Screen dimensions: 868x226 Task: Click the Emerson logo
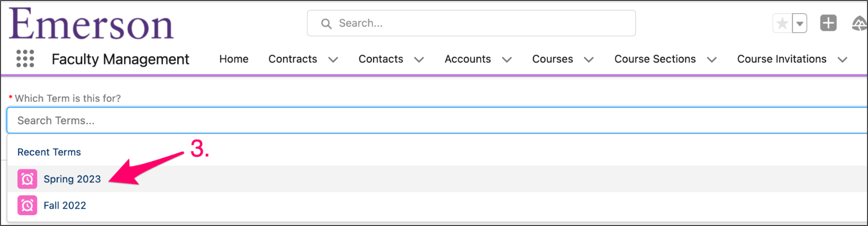coord(91,24)
